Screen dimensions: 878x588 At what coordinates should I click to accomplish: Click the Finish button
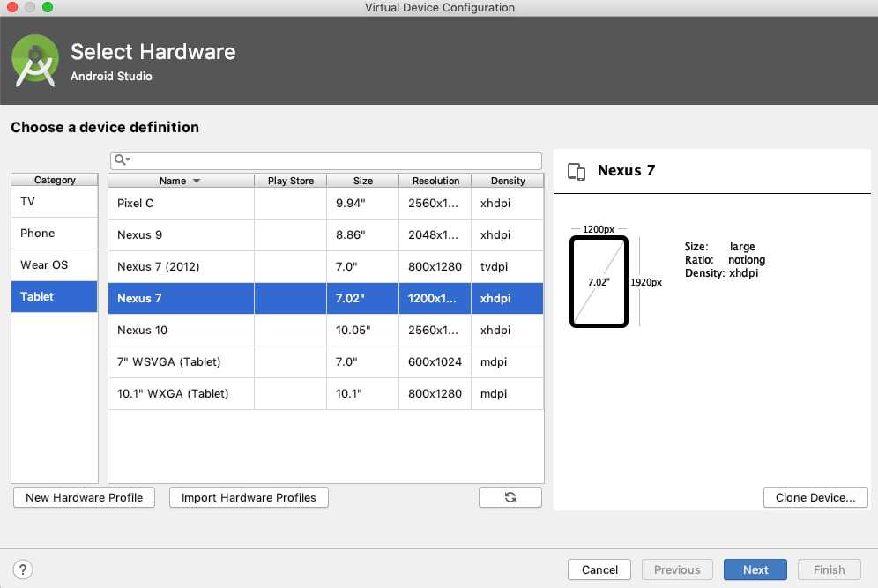[x=830, y=569]
